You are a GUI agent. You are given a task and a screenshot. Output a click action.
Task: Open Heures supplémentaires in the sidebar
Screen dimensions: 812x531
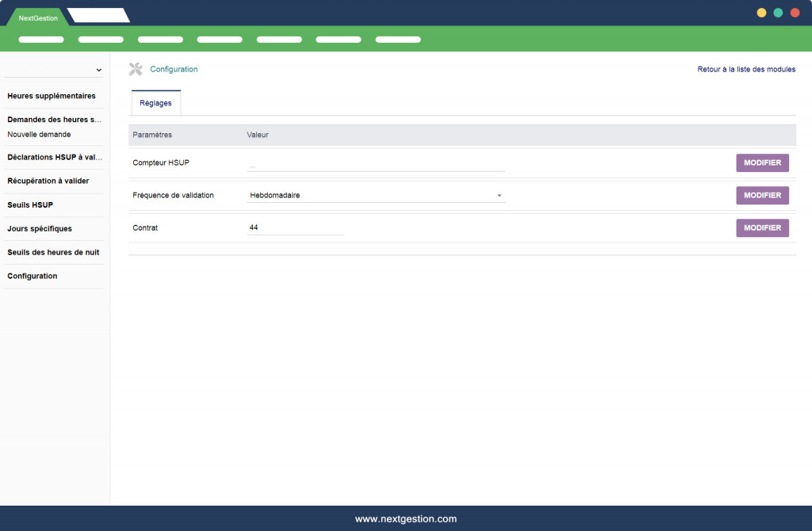(52, 96)
